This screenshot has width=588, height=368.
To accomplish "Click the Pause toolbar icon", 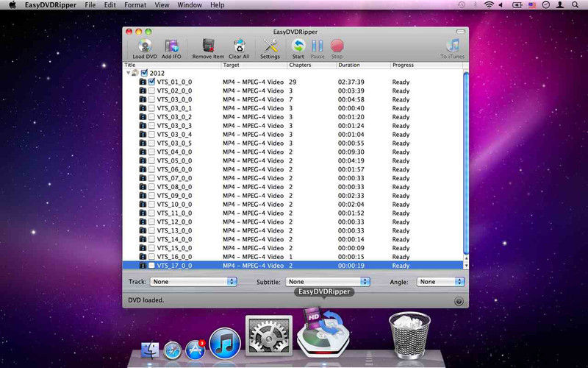I will point(318,46).
